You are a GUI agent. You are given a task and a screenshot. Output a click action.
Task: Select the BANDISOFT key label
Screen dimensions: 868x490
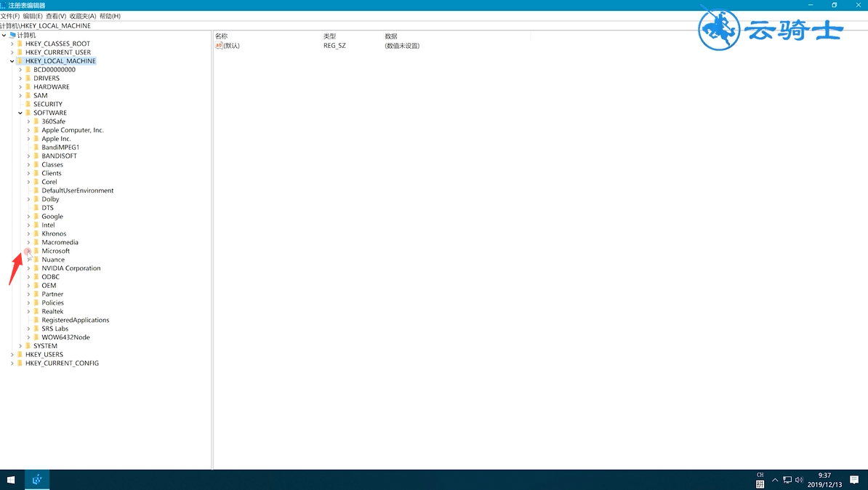click(59, 156)
